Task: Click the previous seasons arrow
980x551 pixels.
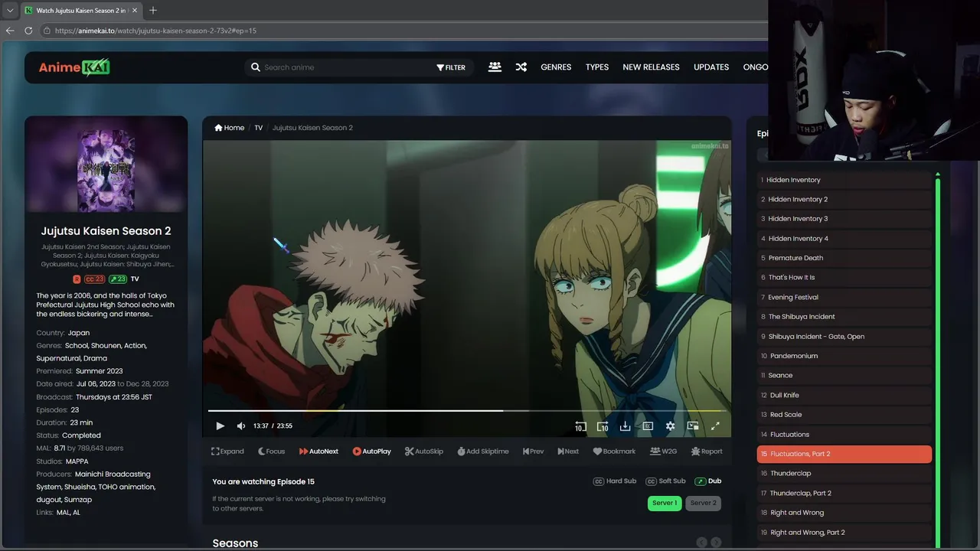Action: (701, 543)
